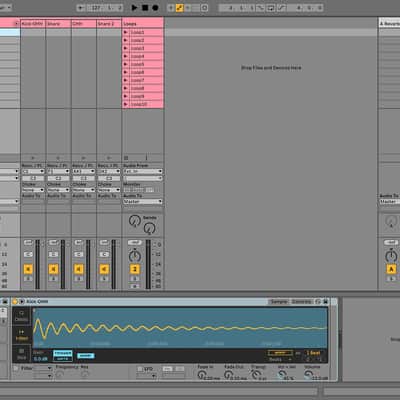400x400 pixels.
Task: Stop clips on the Loops track
Action: click(126, 158)
